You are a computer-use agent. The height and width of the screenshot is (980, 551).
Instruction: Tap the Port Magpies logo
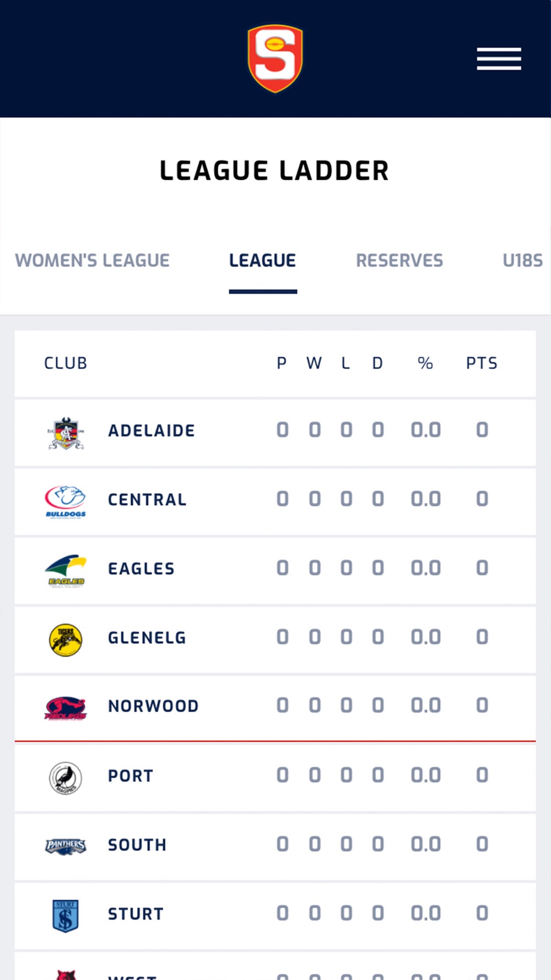pyautogui.click(x=66, y=778)
